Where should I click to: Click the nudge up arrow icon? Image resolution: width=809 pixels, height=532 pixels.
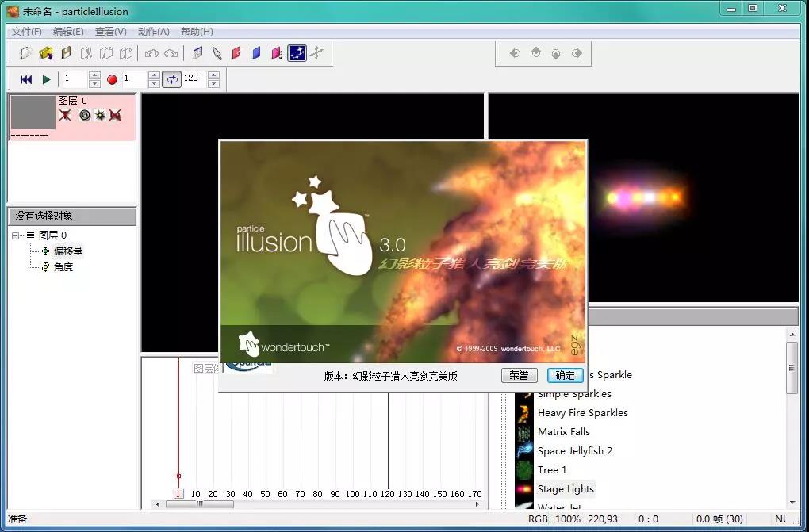tap(536, 52)
